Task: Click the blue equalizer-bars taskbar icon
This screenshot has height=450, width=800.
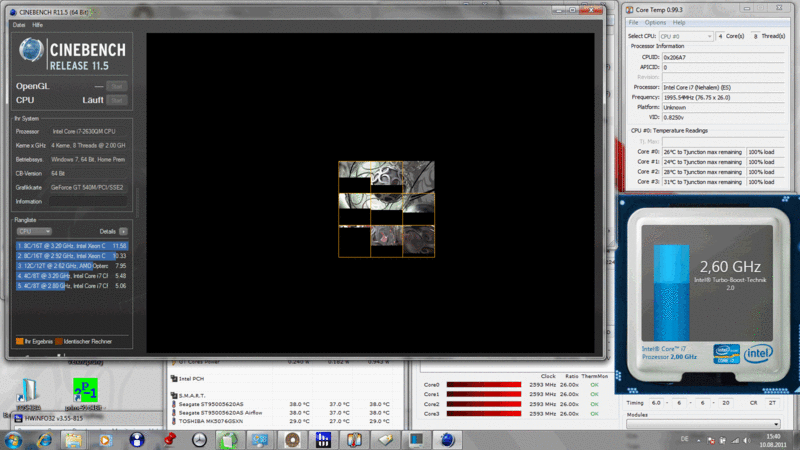Action: [323, 440]
